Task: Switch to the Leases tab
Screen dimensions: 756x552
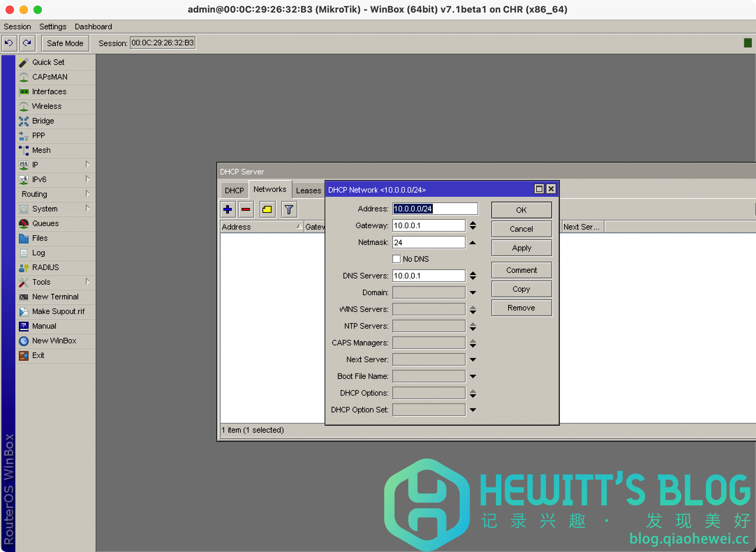Action: [x=308, y=191]
